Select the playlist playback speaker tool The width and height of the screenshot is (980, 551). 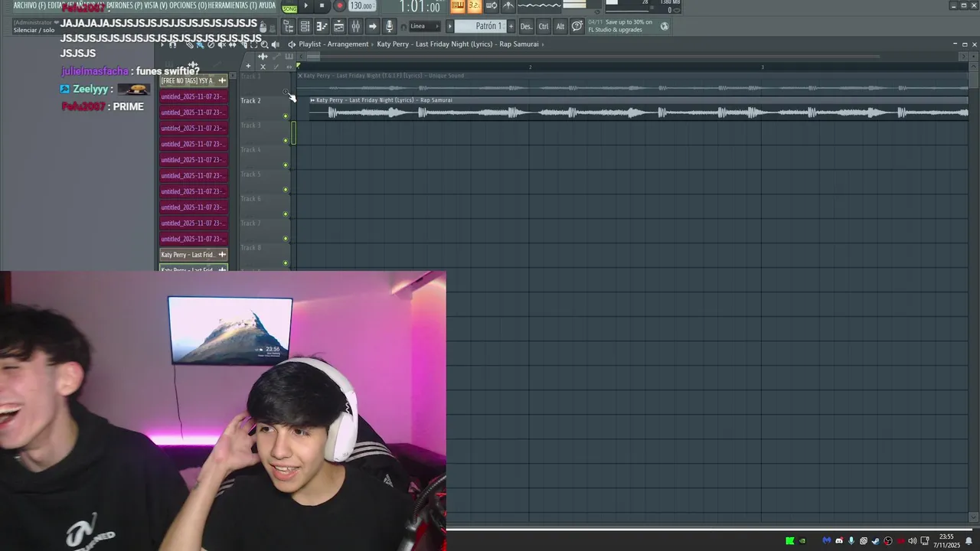tap(276, 44)
